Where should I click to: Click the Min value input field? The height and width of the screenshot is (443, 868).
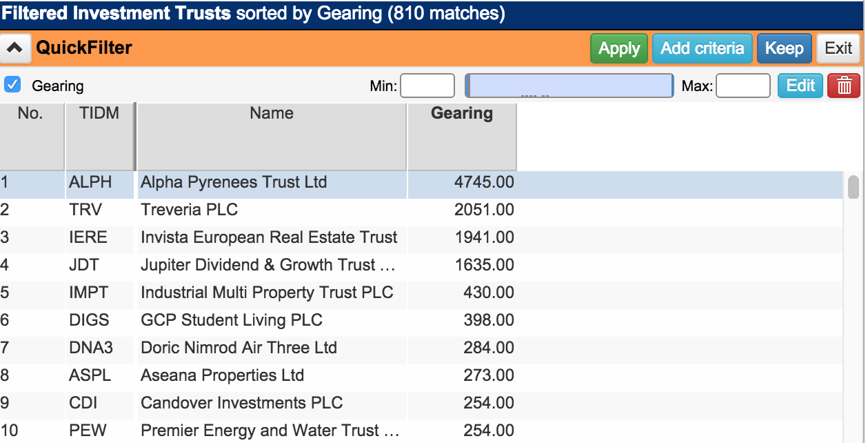pos(427,86)
